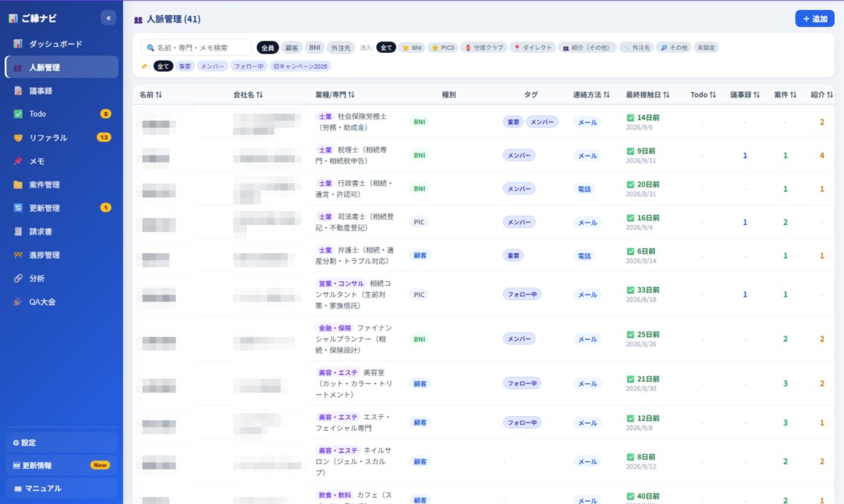Toggle the 未設定 source filter
844x504 pixels.
point(706,48)
